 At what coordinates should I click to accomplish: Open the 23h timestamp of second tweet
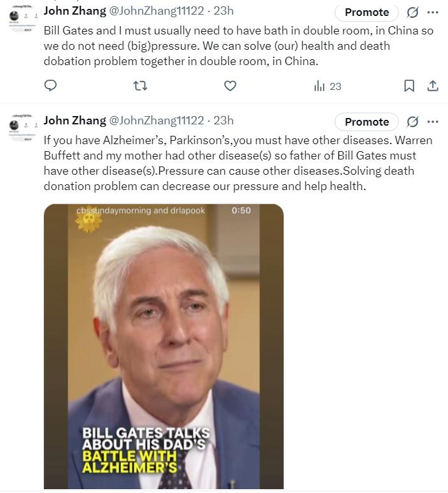click(x=224, y=121)
